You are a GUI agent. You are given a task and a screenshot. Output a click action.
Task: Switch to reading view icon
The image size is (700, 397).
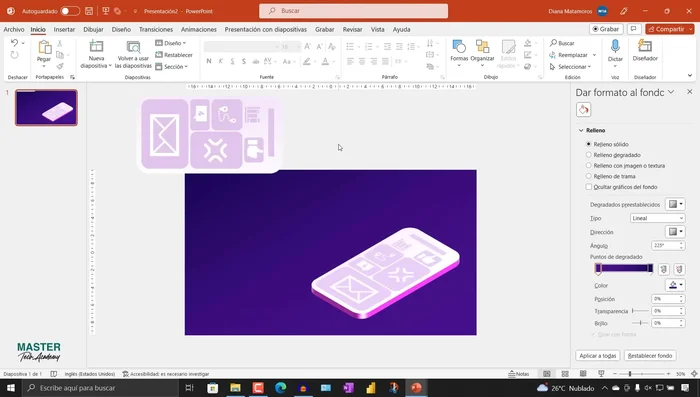[x=583, y=374]
